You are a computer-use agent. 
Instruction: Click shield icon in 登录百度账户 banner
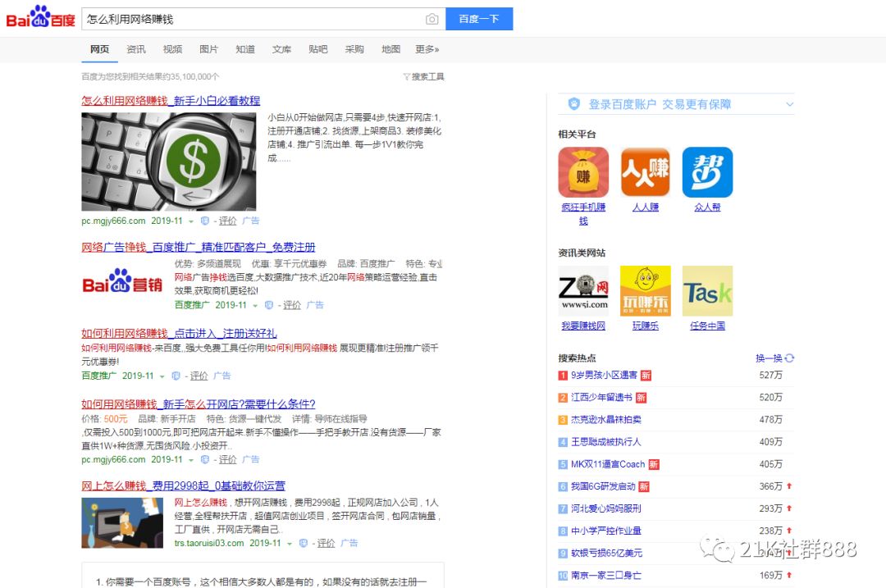pyautogui.click(x=574, y=104)
